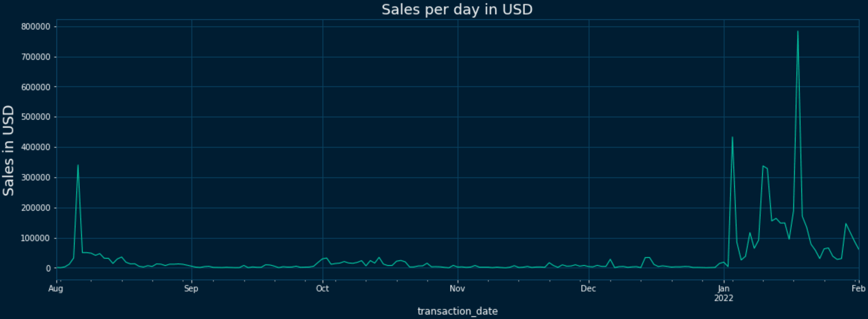This screenshot has height=319, width=868.
Task: Click the "transaction_date" x-axis label
Action: [457, 311]
